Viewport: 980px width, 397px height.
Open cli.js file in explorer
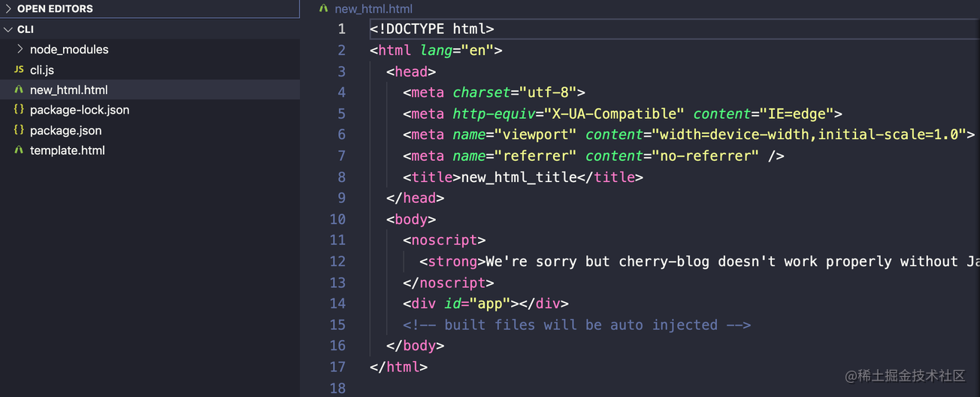pyautogui.click(x=42, y=70)
